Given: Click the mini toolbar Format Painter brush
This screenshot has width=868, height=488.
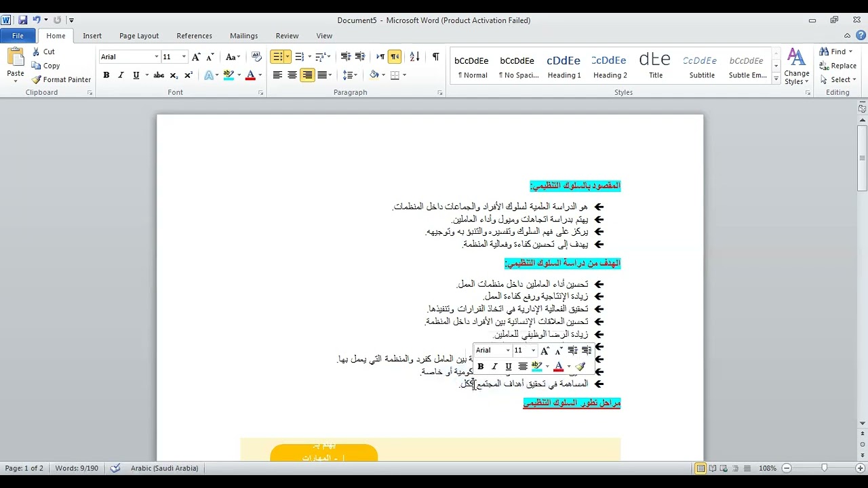Looking at the screenshot, I should click(x=580, y=367).
